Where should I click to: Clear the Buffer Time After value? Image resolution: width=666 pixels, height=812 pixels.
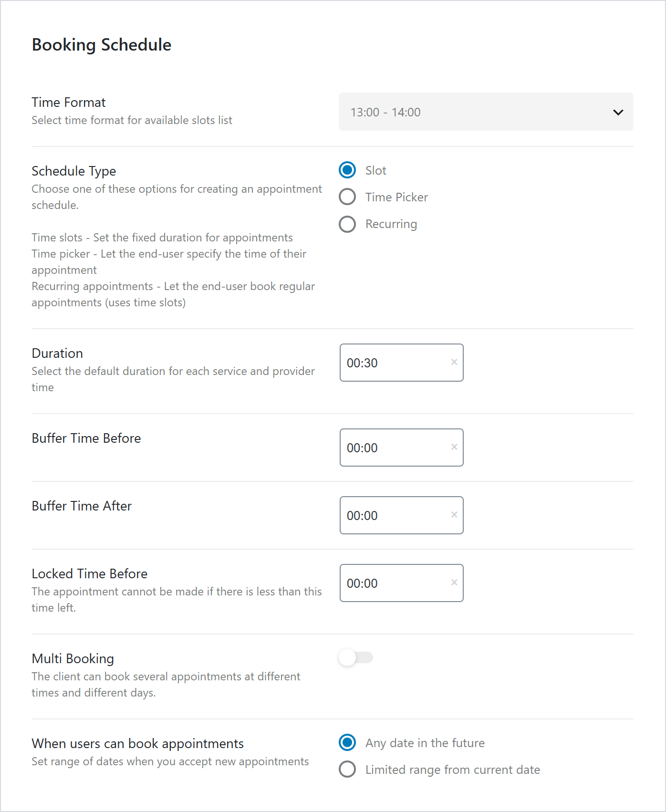pyautogui.click(x=454, y=515)
